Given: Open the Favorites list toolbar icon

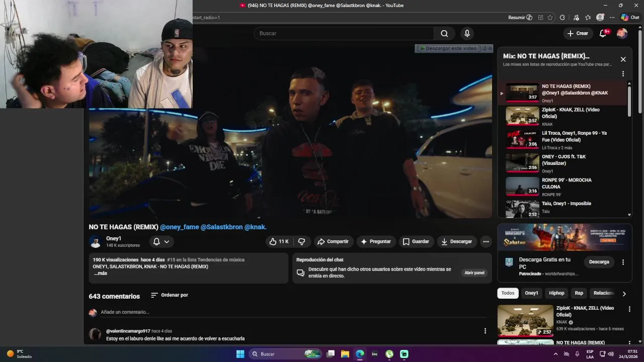Looking at the screenshot, I should tap(588, 18).
